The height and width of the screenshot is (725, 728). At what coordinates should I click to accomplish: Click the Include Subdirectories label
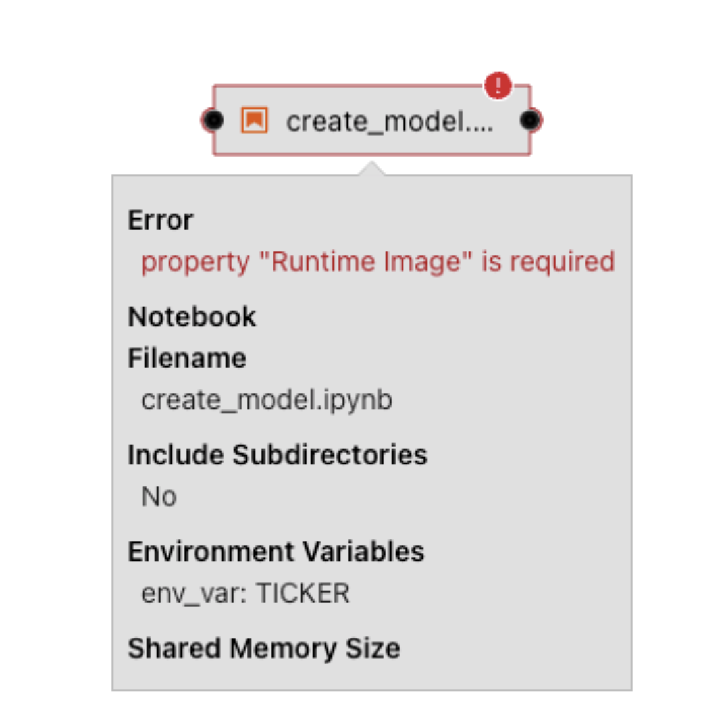pos(278,455)
